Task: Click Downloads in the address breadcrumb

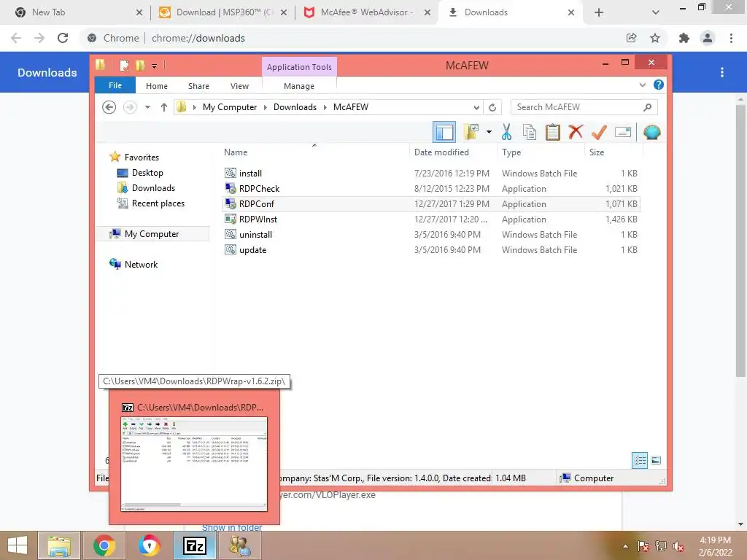Action: 295,107
